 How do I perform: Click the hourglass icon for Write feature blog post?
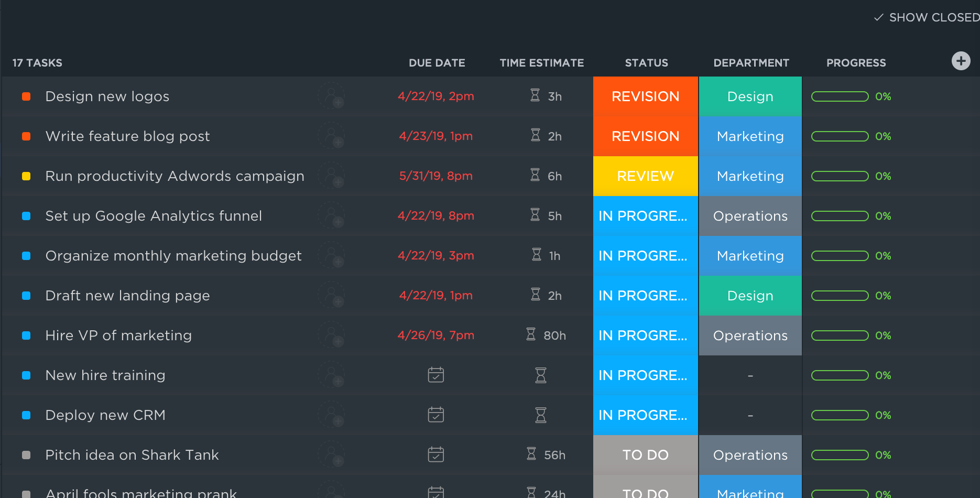tap(535, 136)
